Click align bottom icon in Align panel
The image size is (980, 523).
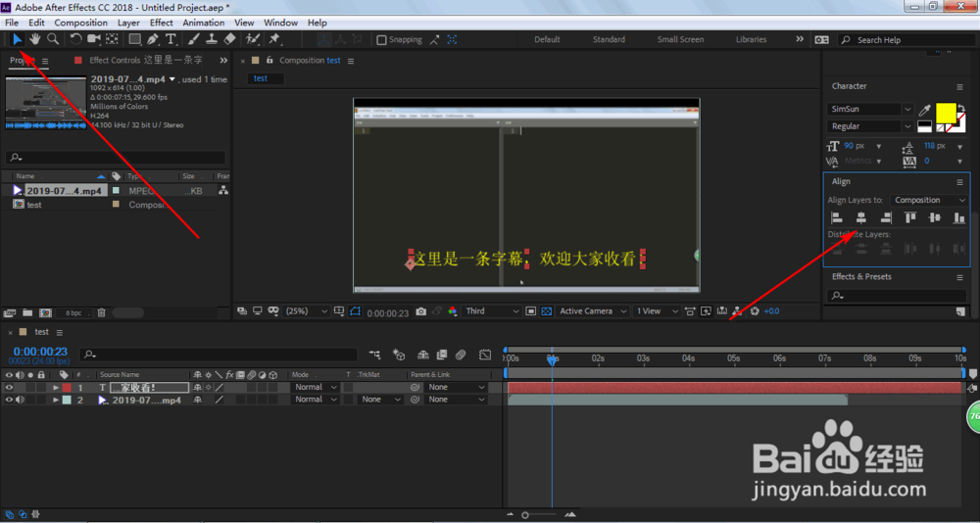[x=959, y=217]
